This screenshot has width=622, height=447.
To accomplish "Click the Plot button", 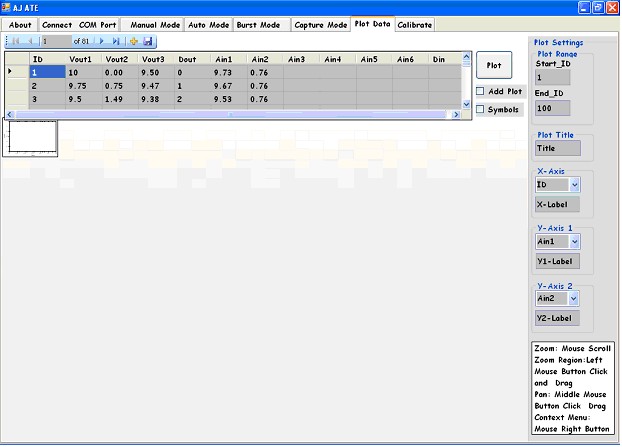I will point(494,65).
